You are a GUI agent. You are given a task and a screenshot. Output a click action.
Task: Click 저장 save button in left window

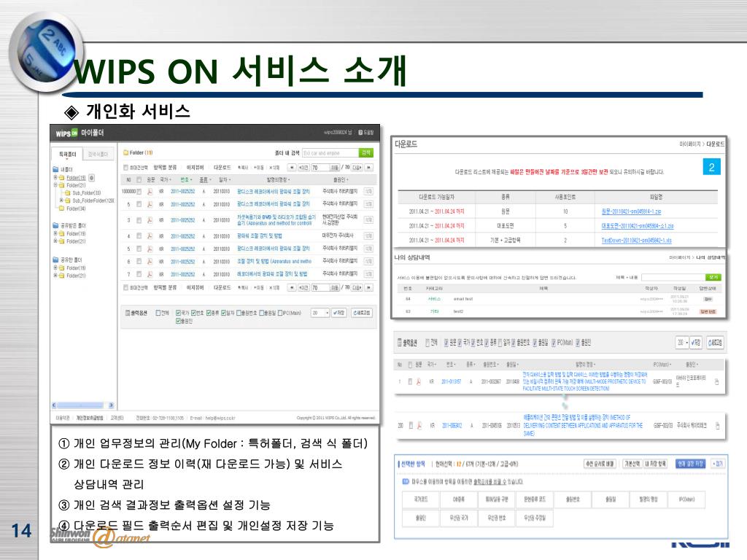coord(338,313)
